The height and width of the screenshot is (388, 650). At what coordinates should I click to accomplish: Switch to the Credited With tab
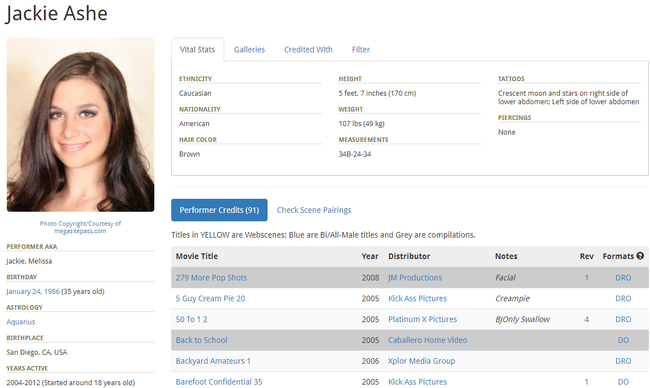click(308, 49)
